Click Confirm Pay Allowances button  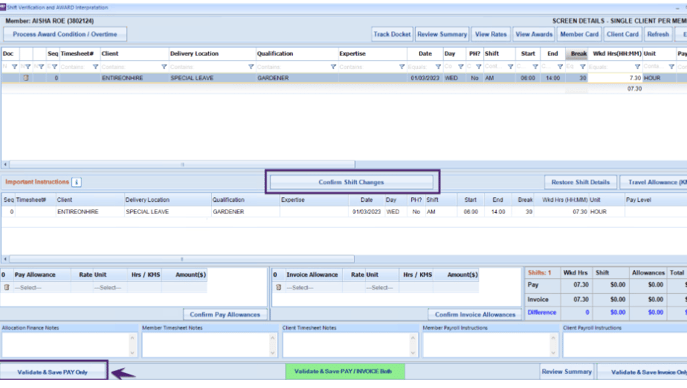pyautogui.click(x=225, y=314)
